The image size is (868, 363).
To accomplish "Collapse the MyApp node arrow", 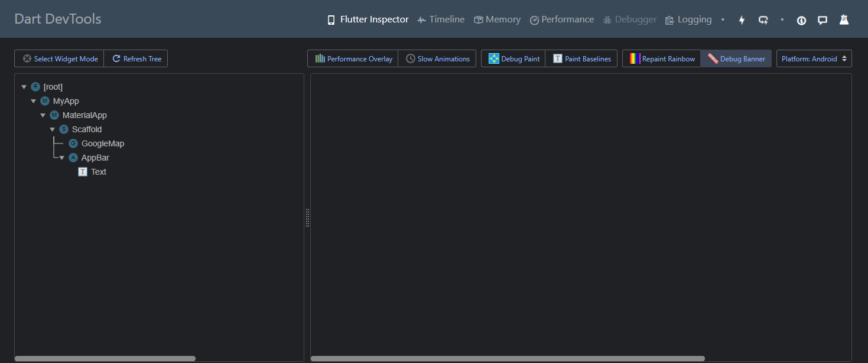I will (33, 101).
